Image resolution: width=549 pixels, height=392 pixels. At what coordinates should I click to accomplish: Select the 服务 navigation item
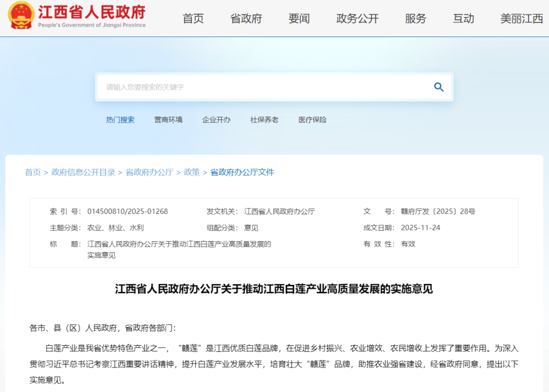pos(415,19)
